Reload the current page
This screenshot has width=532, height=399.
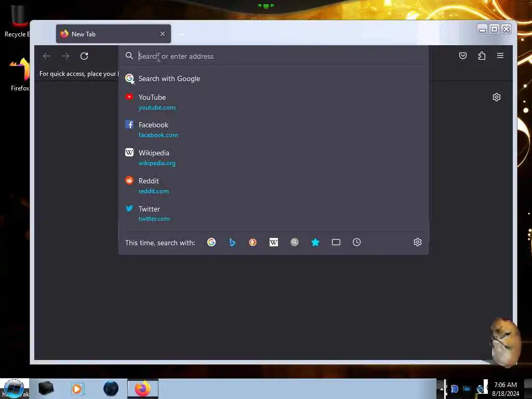[x=84, y=56]
